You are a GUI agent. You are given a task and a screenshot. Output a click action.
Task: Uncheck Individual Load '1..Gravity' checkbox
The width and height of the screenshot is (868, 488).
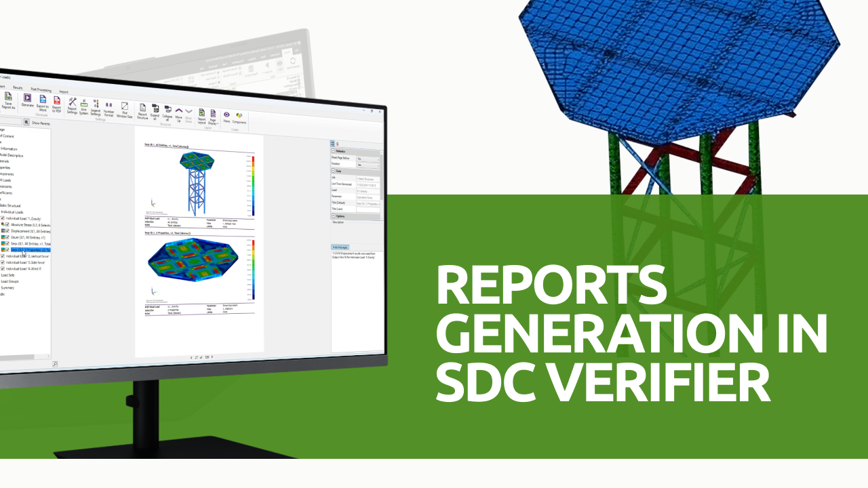3,218
